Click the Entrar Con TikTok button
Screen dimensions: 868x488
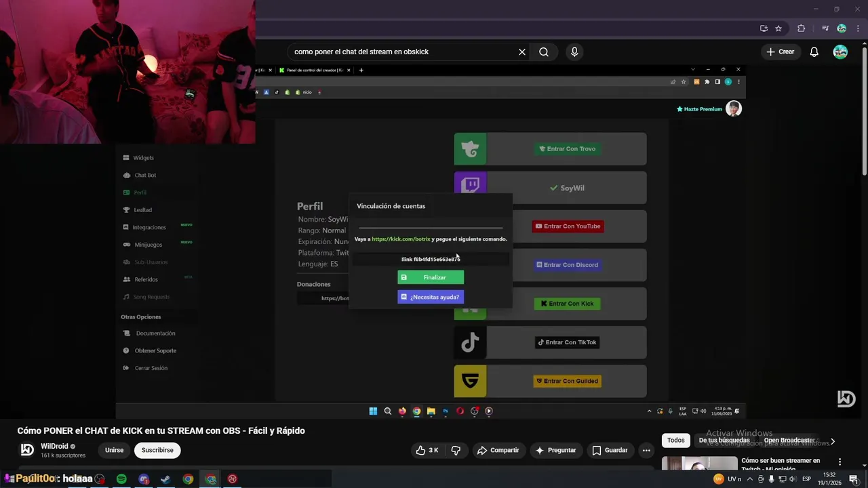pos(567,342)
